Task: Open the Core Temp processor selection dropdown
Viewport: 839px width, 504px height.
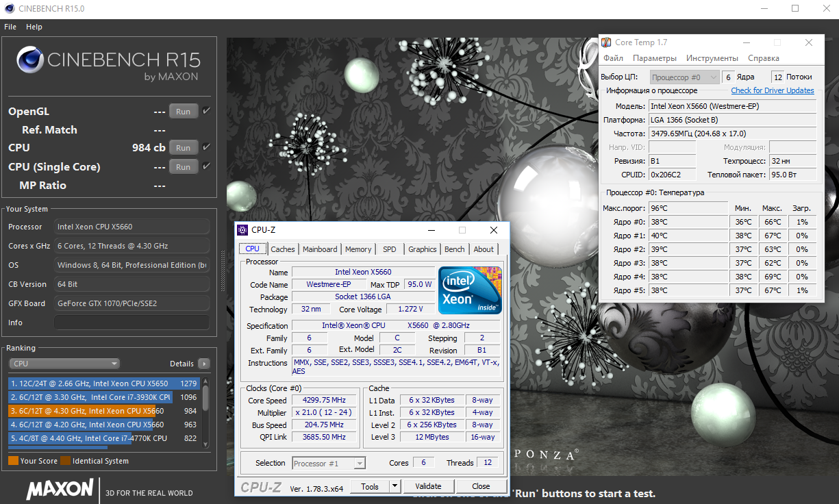Action: pyautogui.click(x=684, y=77)
